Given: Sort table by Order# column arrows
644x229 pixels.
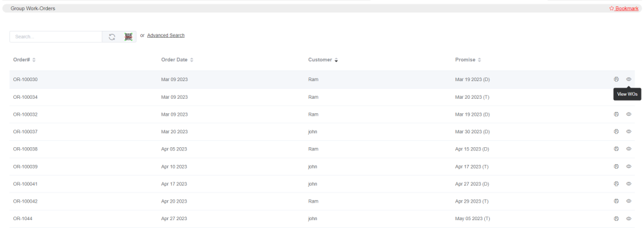Looking at the screenshot, I should click(x=34, y=60).
